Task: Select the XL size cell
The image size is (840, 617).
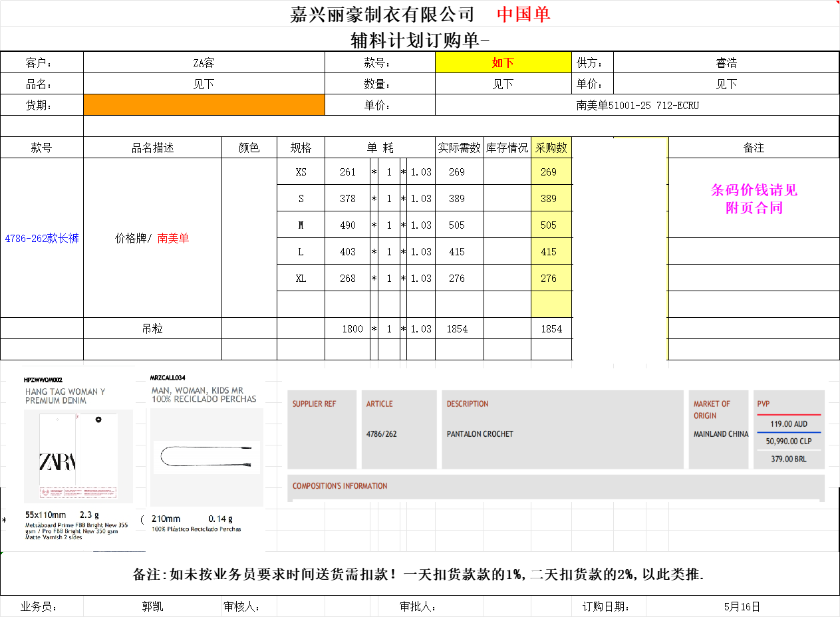Action: coord(301,278)
